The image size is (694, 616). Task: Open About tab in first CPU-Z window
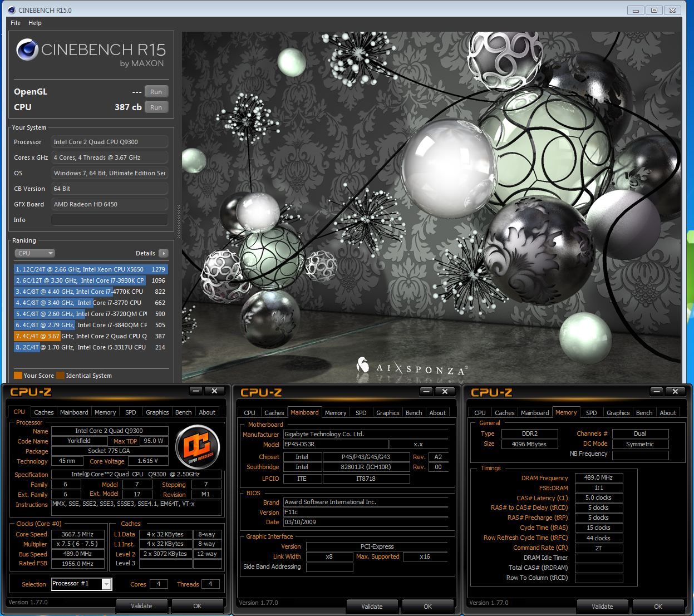[207, 412]
